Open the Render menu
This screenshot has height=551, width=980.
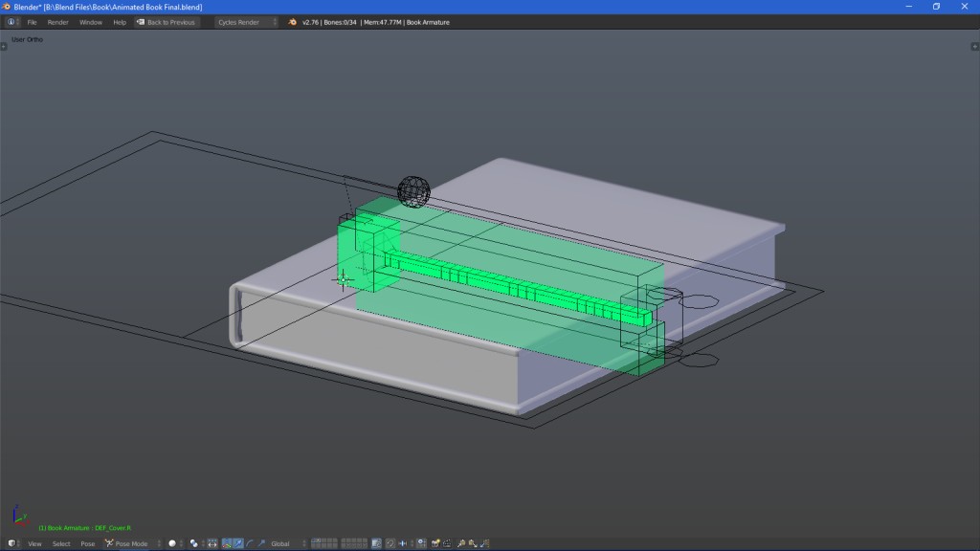[x=58, y=22]
